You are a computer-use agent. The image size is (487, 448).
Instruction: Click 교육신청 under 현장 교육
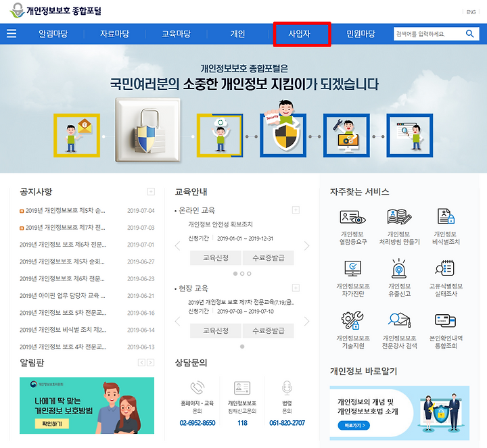(216, 330)
